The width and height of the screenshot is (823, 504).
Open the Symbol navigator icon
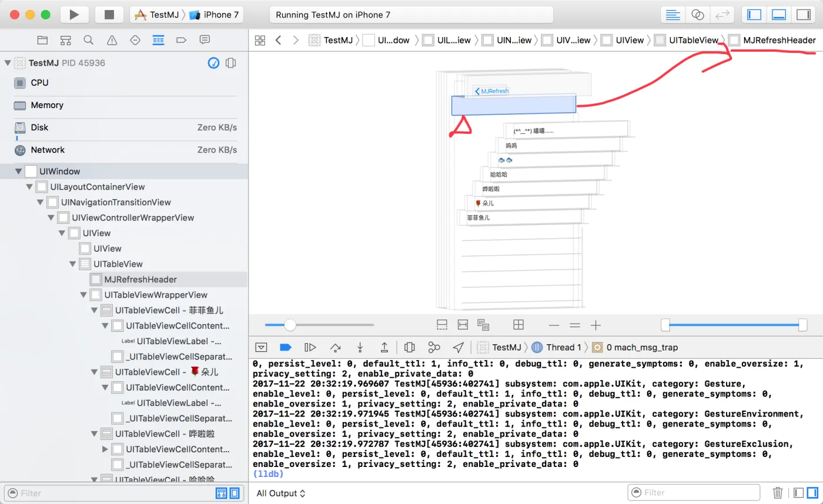click(x=65, y=40)
